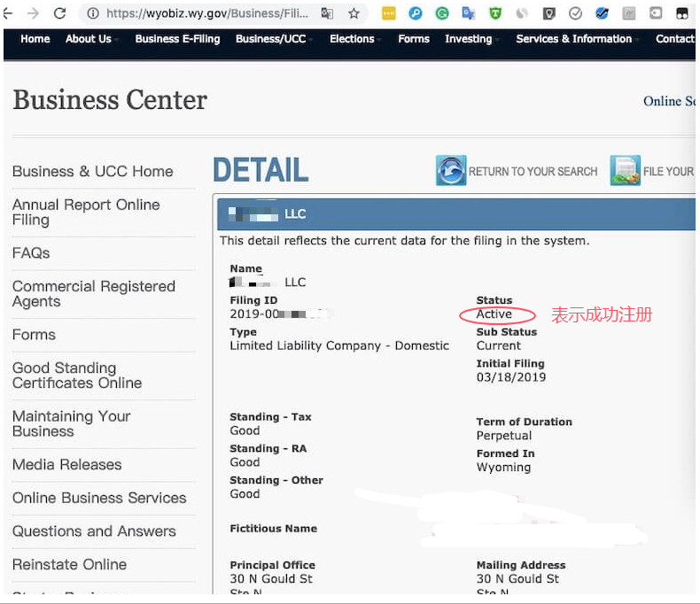The width and height of the screenshot is (700, 604).
Task: Expand the About Us menu
Action: pyautogui.click(x=90, y=39)
